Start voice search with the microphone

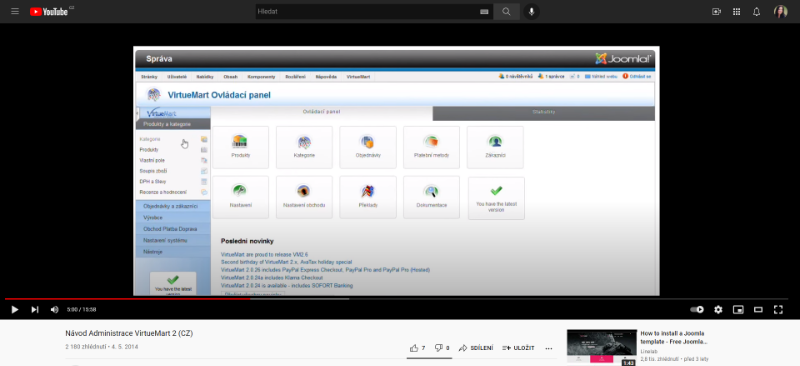coord(531,11)
